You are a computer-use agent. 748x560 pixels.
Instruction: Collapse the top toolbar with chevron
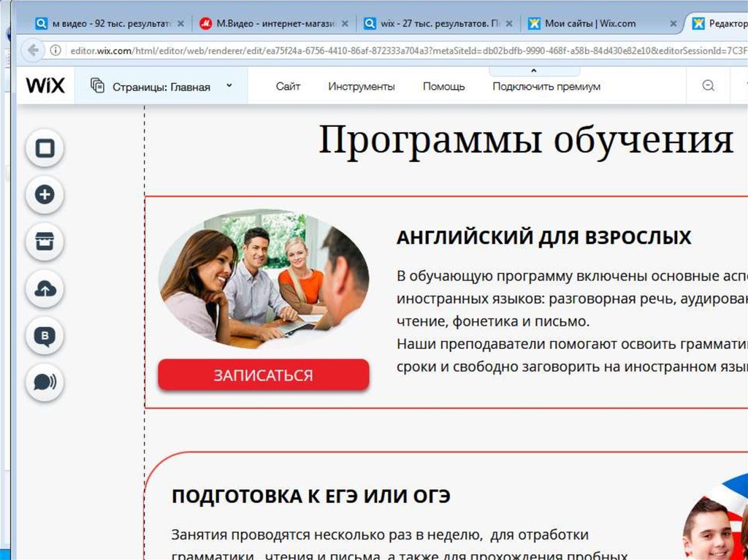534,71
